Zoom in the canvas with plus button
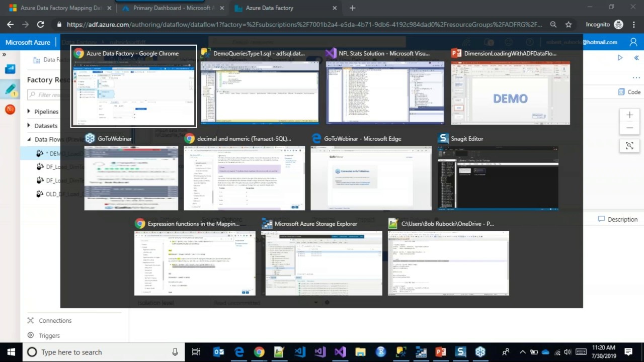 coord(629,115)
